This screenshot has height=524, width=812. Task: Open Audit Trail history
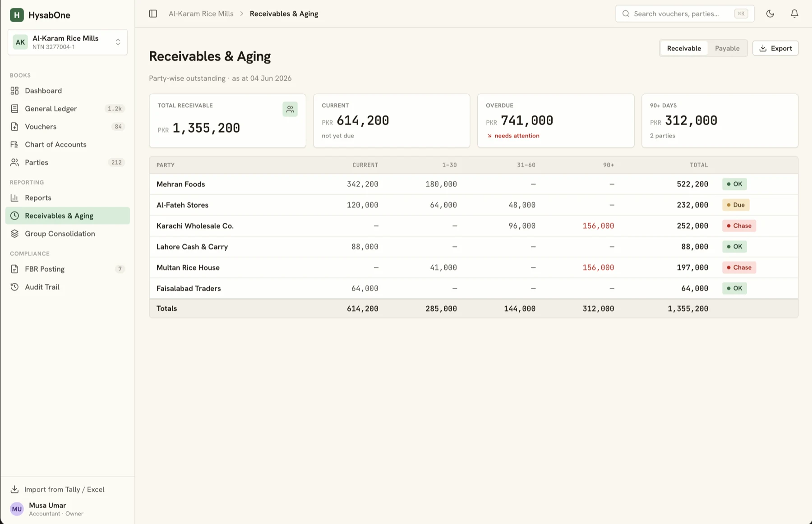coord(68,287)
